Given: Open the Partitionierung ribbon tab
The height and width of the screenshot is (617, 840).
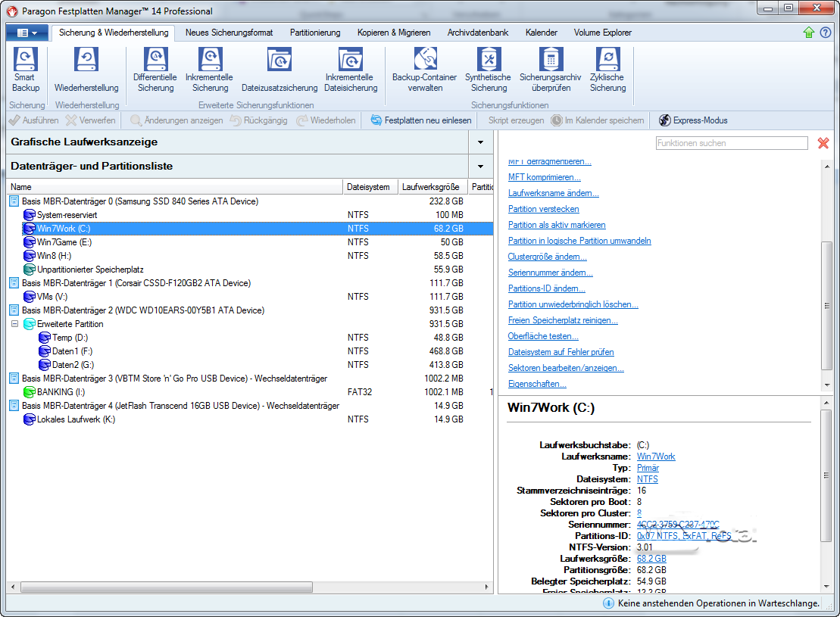Looking at the screenshot, I should [x=315, y=33].
